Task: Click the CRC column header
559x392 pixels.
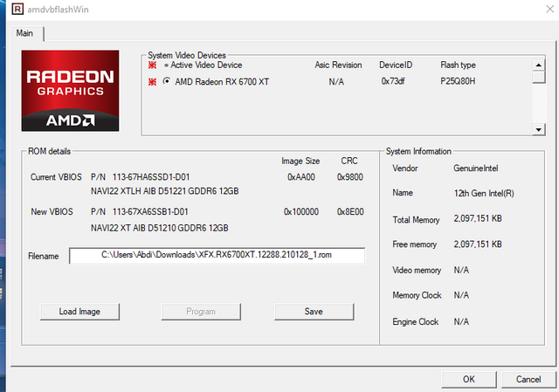Action: point(349,161)
